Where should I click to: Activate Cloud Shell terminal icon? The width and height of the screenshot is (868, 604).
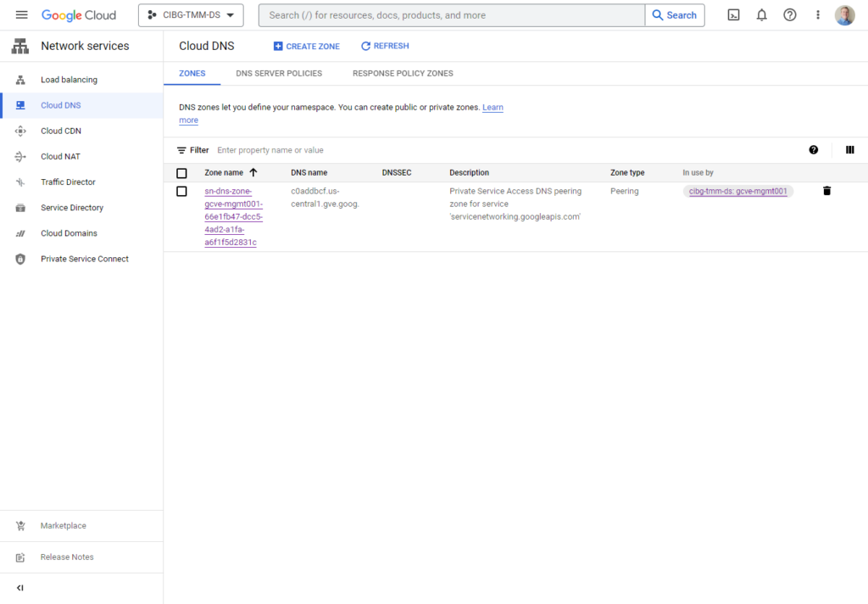tap(733, 15)
